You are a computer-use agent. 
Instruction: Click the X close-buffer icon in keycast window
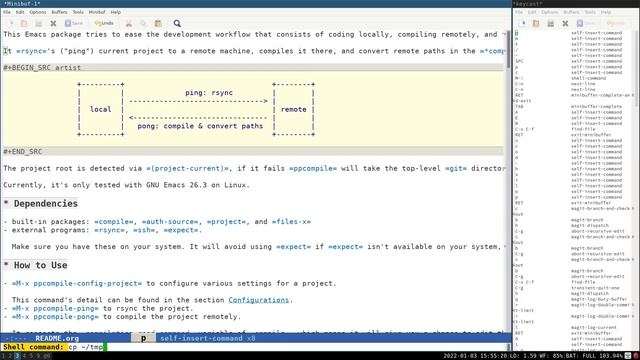click(565, 23)
